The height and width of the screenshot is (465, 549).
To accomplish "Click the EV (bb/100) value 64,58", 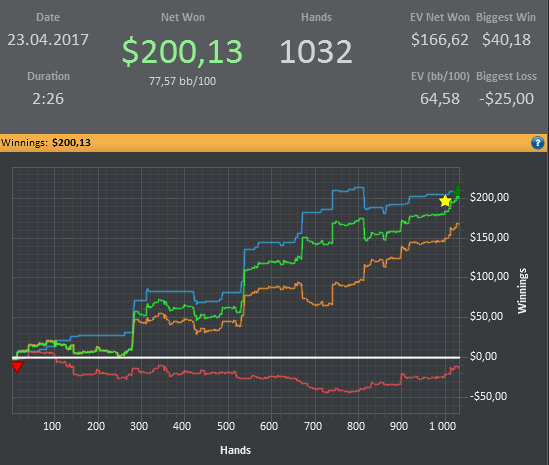I will pos(440,99).
